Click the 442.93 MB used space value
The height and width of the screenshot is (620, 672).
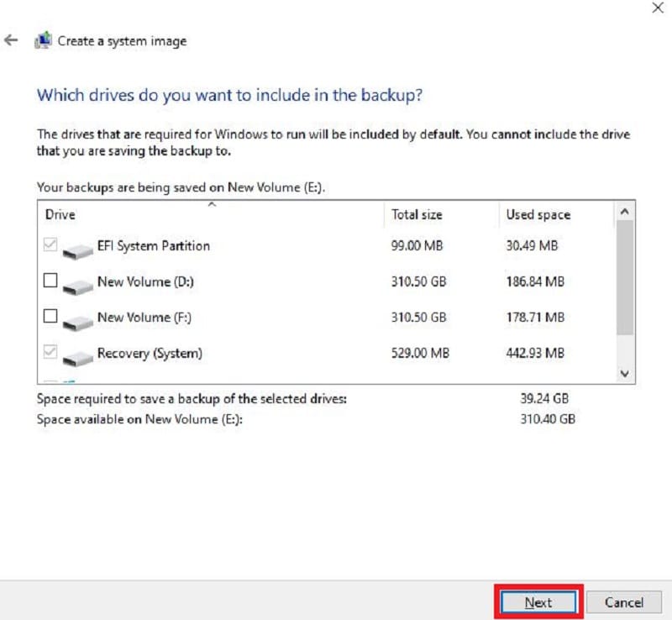click(x=535, y=354)
